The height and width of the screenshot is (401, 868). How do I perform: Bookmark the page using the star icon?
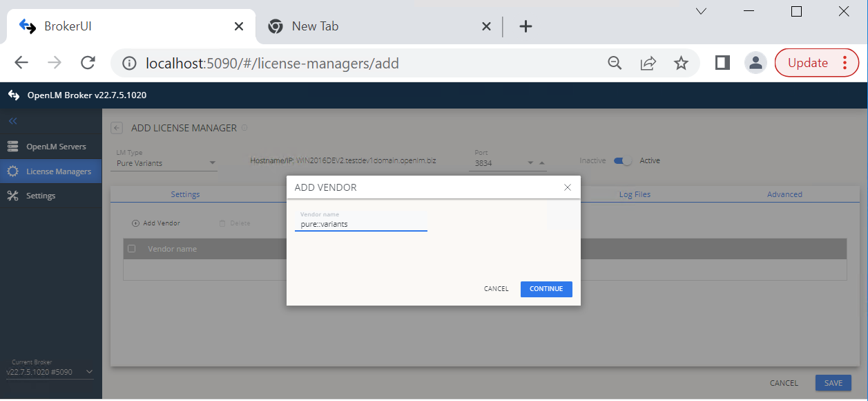coord(682,62)
